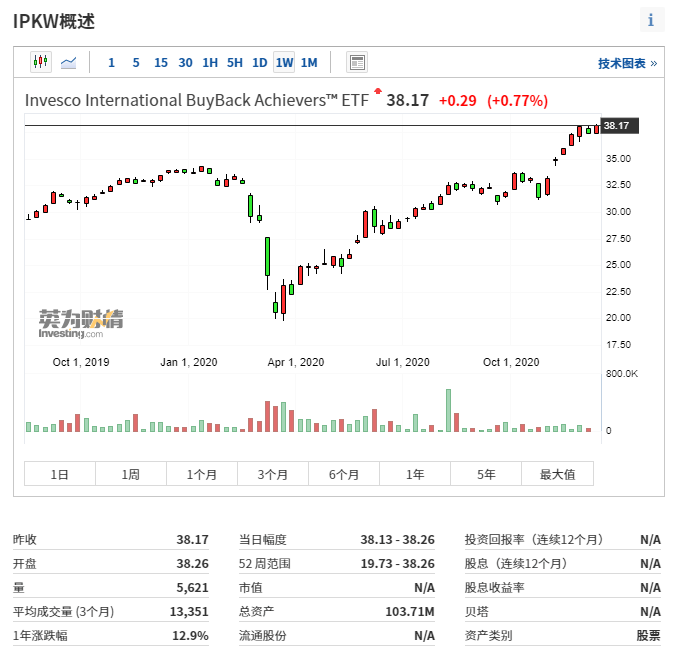The width and height of the screenshot is (680, 665).
Task: Click the 股息（连续12个月）label
Action: (516, 563)
